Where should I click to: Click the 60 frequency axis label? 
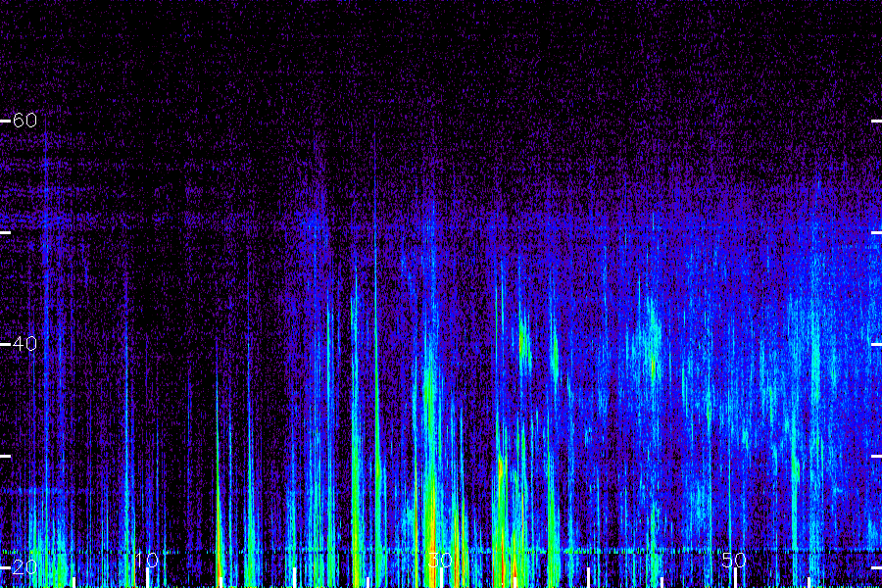pyautogui.click(x=24, y=120)
